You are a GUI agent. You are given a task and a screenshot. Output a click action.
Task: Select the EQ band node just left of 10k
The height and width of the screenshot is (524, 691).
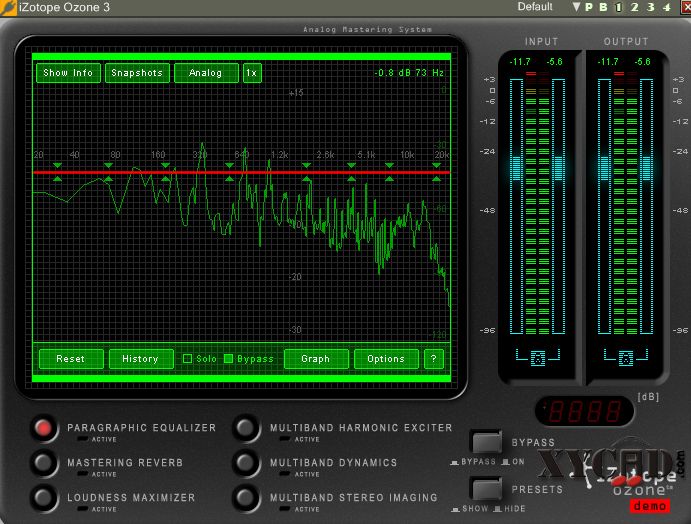389,172
